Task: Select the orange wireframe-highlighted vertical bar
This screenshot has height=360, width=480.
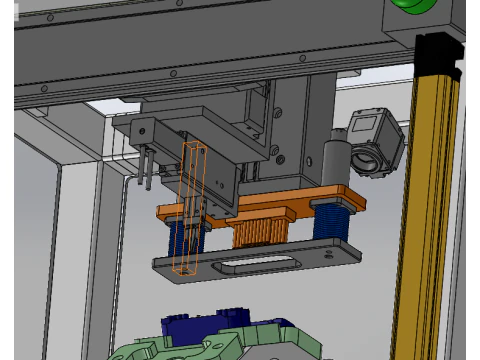Action: 189,208
